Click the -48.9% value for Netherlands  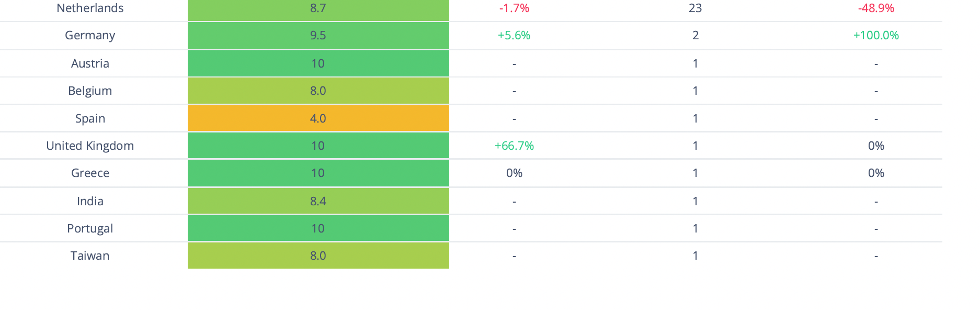876,8
